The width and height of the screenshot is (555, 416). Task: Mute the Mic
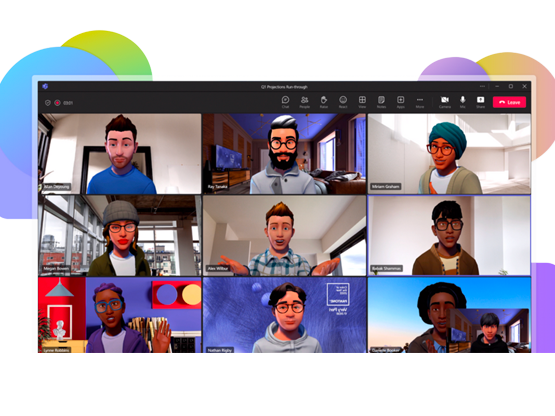[463, 102]
